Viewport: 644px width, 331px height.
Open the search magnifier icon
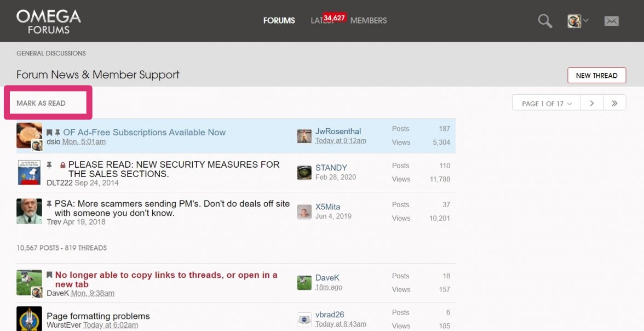tap(545, 21)
